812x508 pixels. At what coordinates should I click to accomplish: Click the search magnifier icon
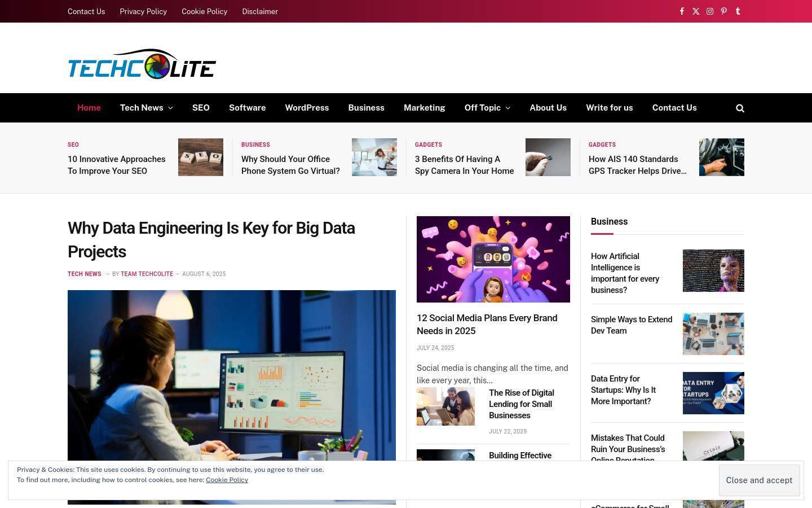(x=740, y=108)
